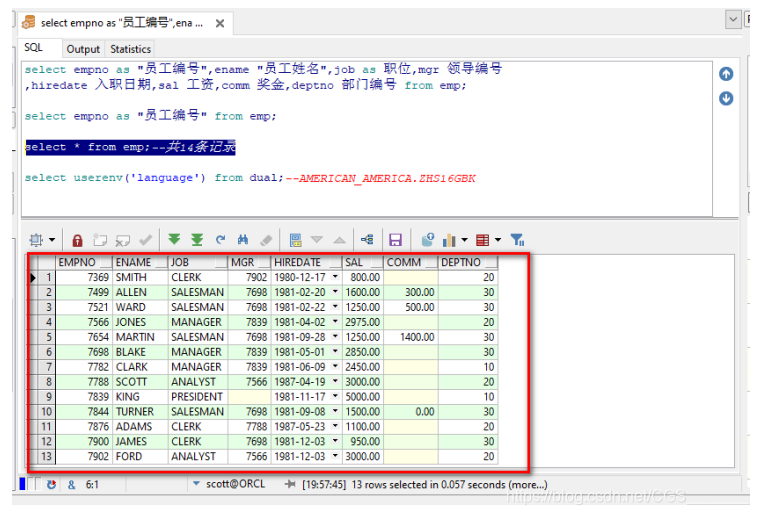
Task: Click the eraser clear record icon
Action: coord(266,240)
